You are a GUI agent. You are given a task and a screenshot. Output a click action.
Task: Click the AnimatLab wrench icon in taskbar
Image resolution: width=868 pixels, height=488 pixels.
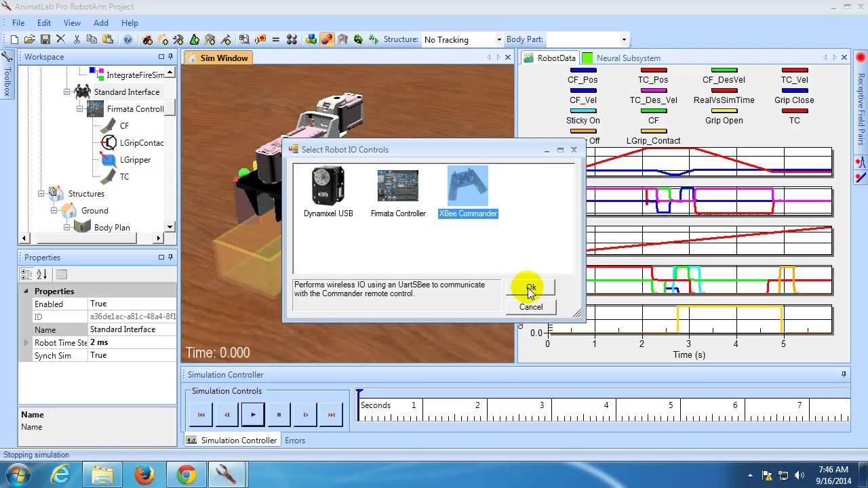(226, 474)
